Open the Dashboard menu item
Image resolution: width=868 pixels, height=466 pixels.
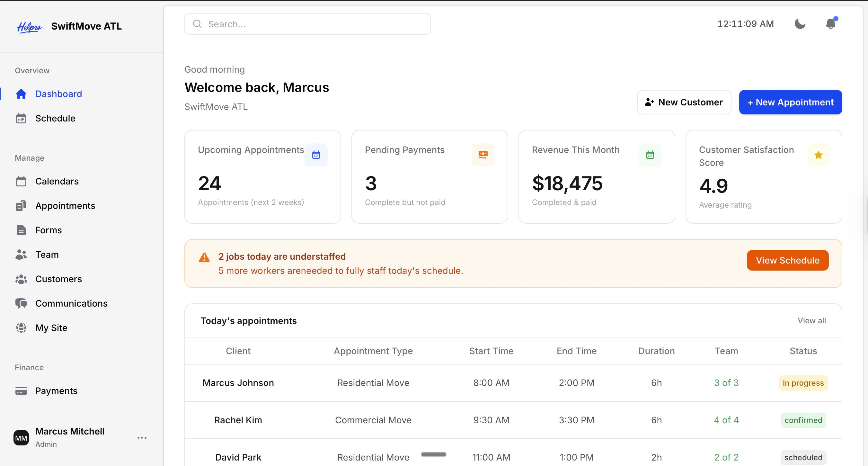59,94
